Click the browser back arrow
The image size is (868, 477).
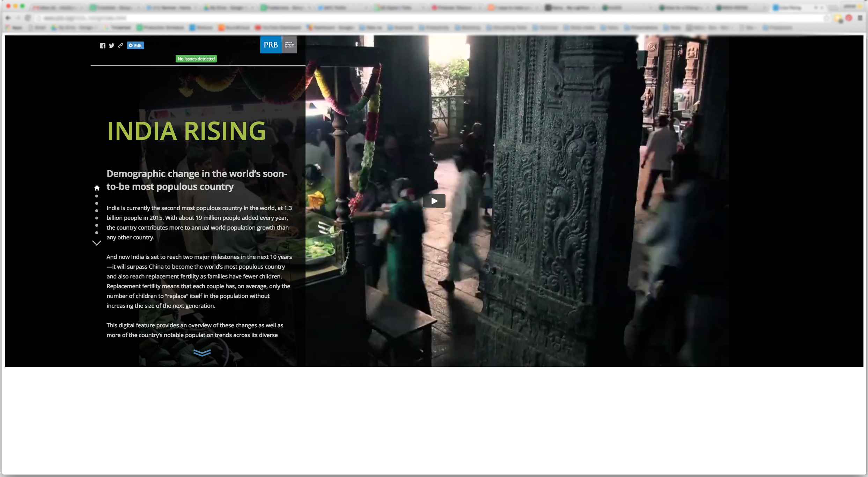8,18
